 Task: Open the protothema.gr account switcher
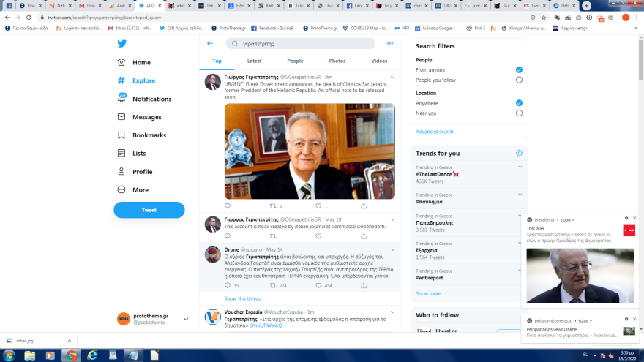(x=152, y=319)
